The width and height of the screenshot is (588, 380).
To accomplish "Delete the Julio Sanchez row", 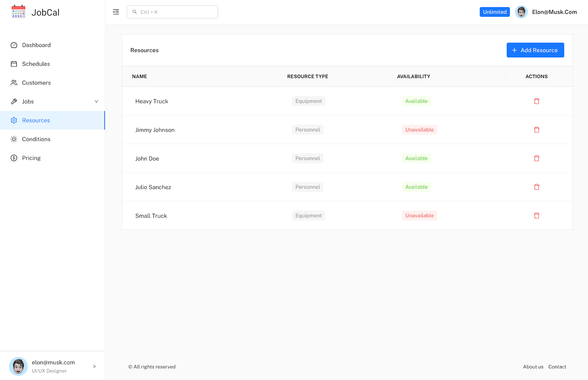I will coord(537,187).
